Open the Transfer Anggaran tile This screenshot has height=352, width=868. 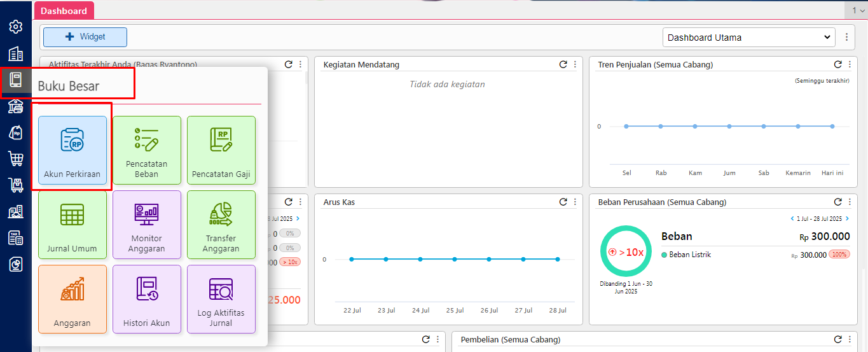pos(221,225)
